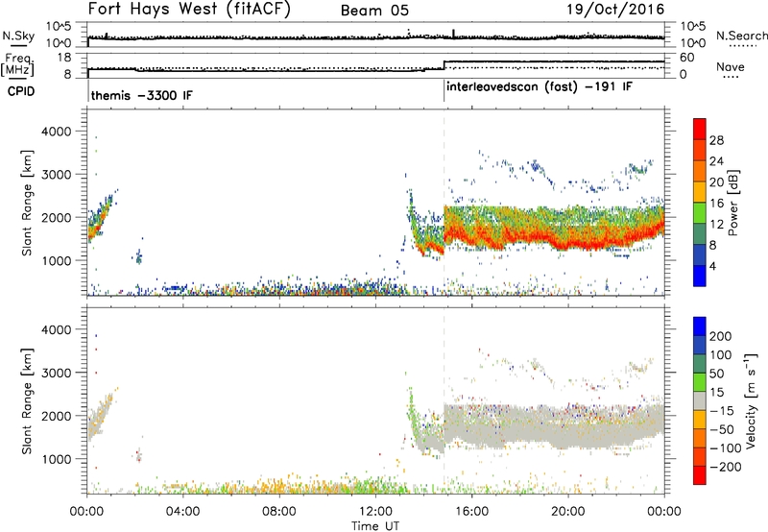
Task: Click the blue swatch at Power colorbar bottom
Action: 700,276
